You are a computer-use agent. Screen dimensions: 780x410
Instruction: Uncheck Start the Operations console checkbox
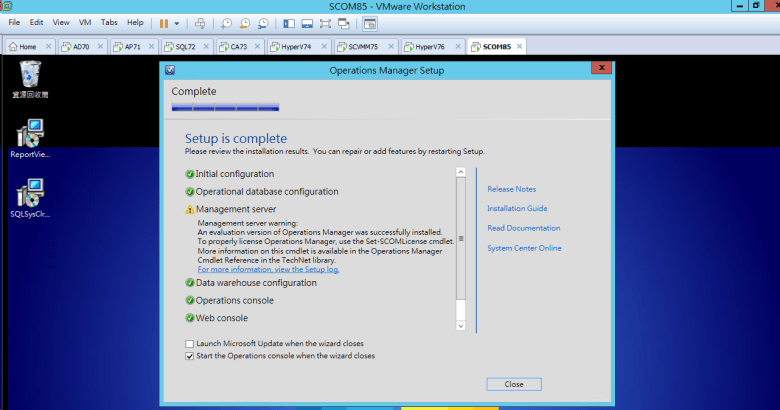point(190,355)
